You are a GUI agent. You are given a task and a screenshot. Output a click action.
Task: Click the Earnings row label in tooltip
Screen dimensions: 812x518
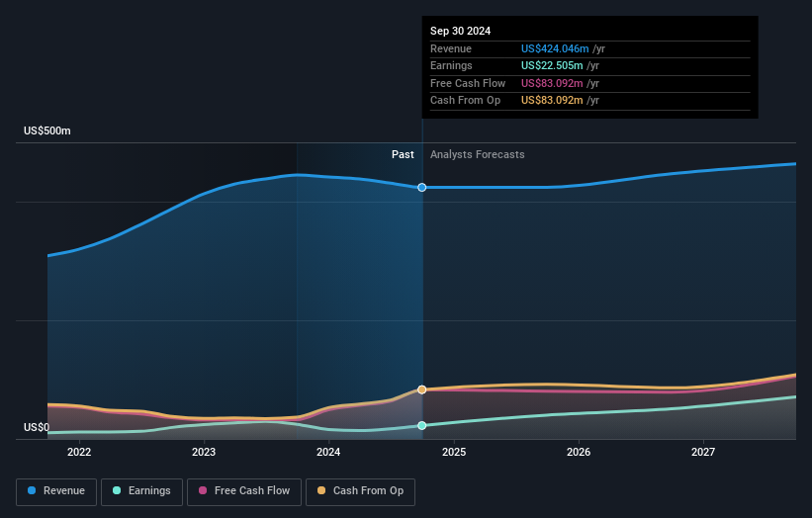[451, 65]
